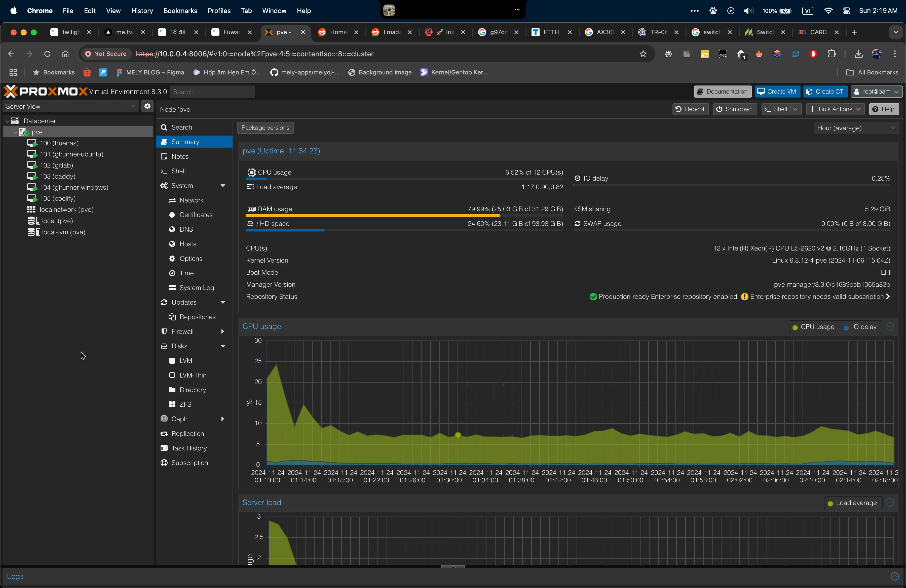
Task: Select local-lvm (pve) storage
Action: pyautogui.click(x=63, y=232)
